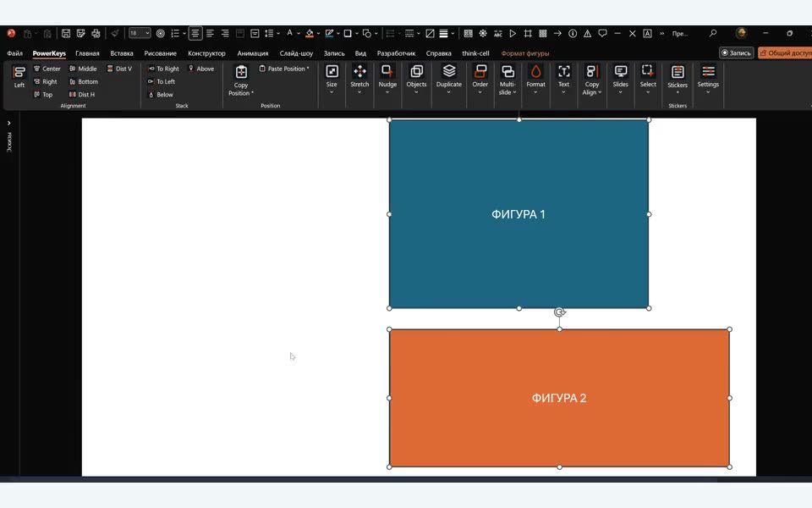Click the warning triangle icon
The height and width of the screenshot is (508, 812).
[x=587, y=34]
